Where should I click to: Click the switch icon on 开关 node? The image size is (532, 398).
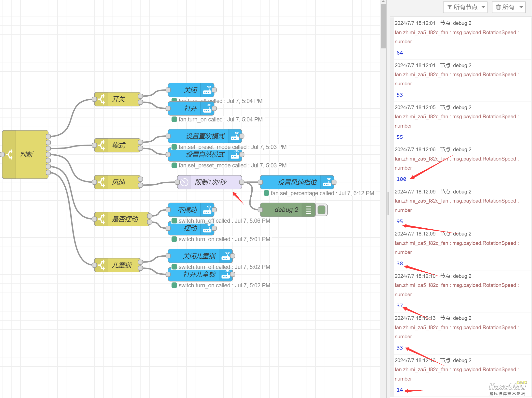pos(101,99)
